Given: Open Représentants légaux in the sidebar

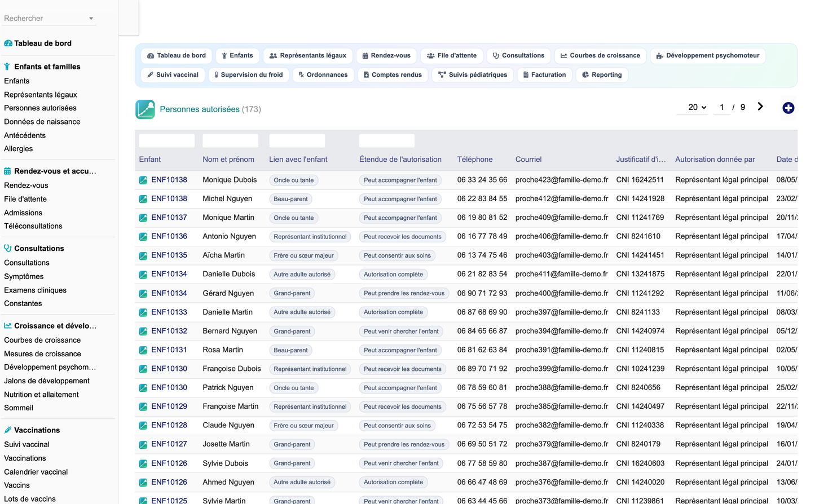Looking at the screenshot, I should [x=41, y=95].
